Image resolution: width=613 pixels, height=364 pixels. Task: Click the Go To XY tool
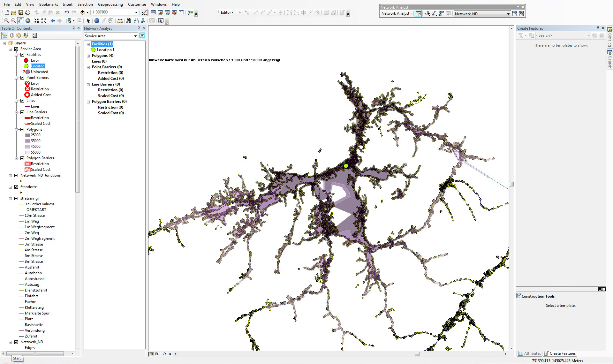click(143, 21)
